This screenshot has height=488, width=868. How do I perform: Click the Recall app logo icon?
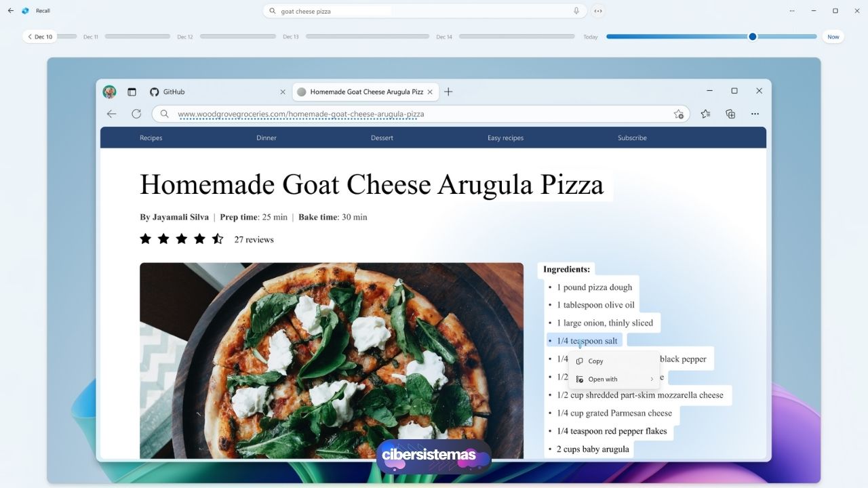[26, 11]
